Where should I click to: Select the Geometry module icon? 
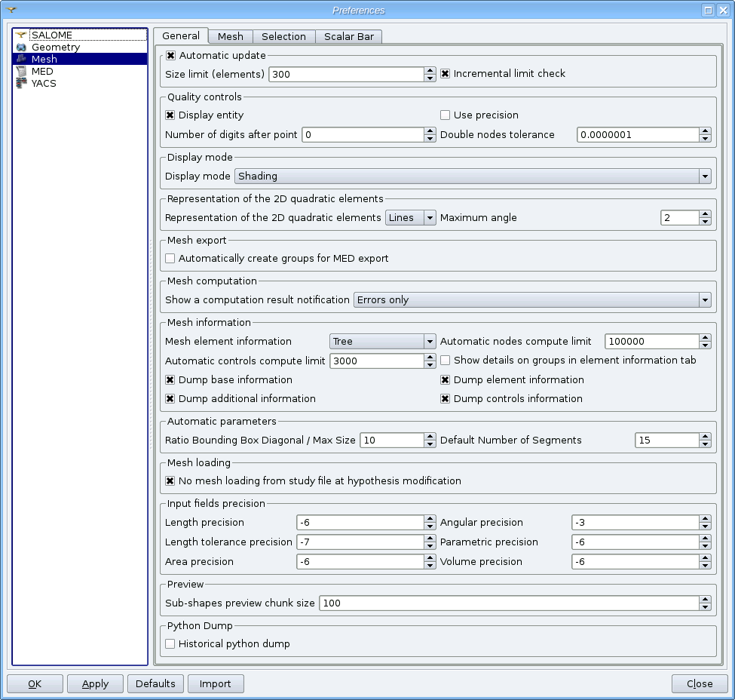(x=20, y=47)
